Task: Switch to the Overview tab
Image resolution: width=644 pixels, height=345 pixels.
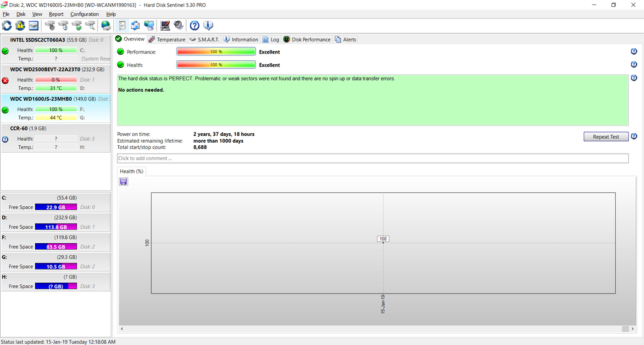Action: [130, 39]
